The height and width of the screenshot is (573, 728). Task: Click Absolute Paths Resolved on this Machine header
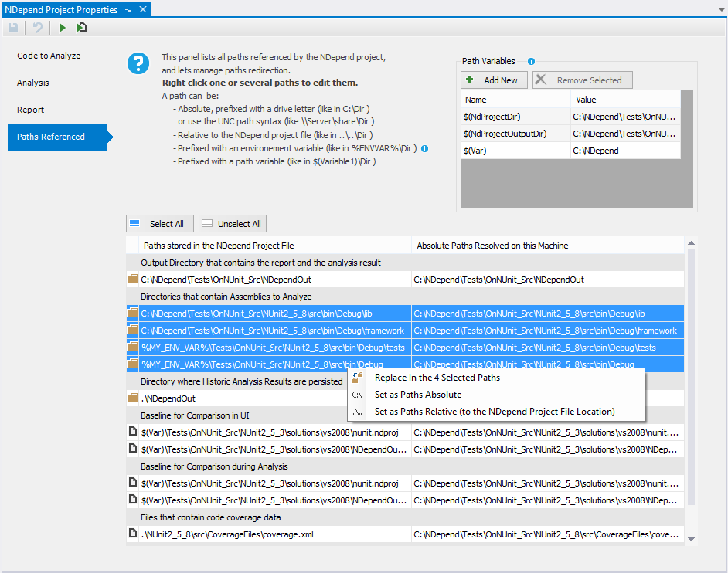548,246
